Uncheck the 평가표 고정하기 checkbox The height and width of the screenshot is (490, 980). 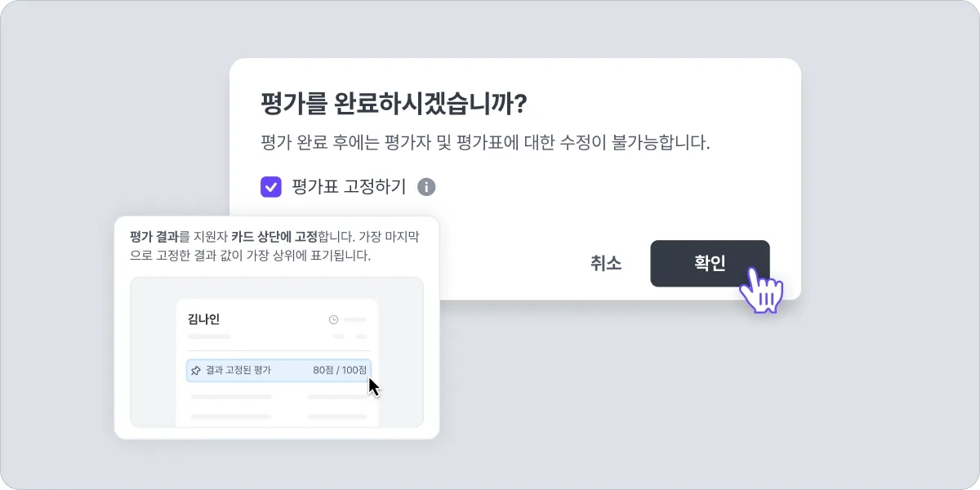point(271,187)
